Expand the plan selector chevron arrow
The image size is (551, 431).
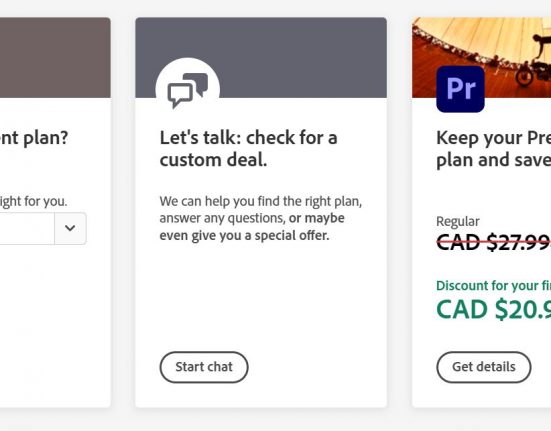coord(70,228)
